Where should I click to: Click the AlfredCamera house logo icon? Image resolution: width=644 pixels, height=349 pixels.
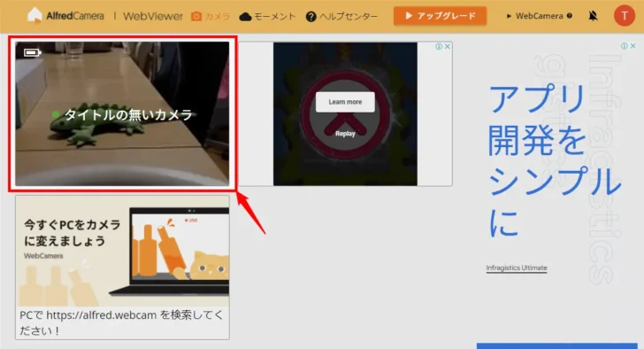coord(34,16)
